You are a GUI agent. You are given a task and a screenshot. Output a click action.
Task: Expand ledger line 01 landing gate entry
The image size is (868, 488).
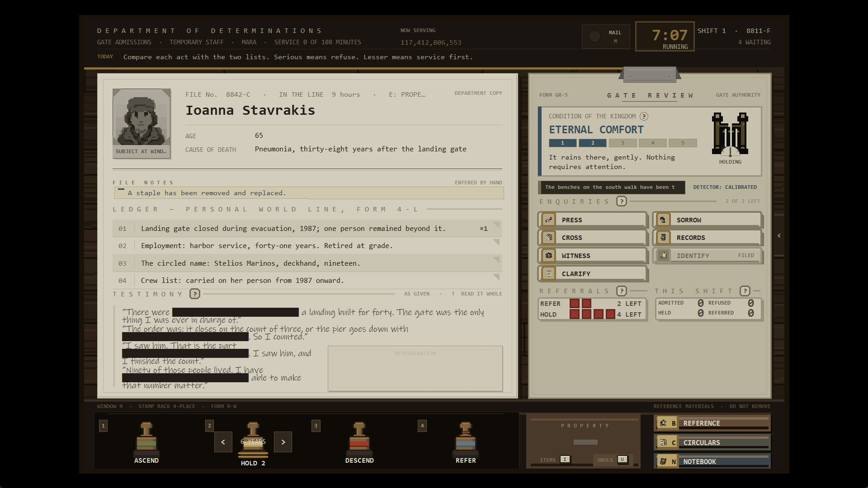coord(307,229)
